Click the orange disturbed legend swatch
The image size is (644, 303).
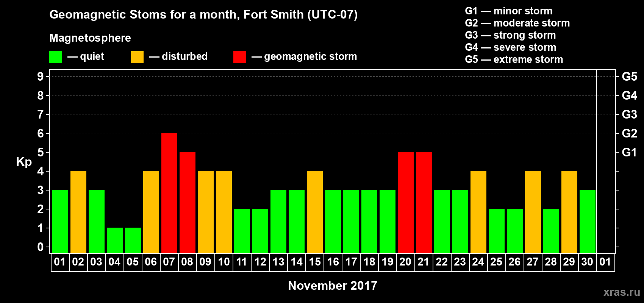click(137, 57)
